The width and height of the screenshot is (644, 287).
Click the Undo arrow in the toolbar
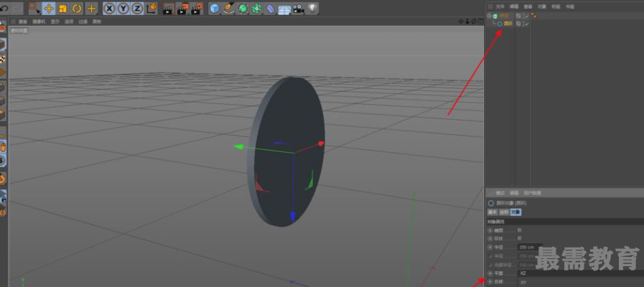(5, 8)
